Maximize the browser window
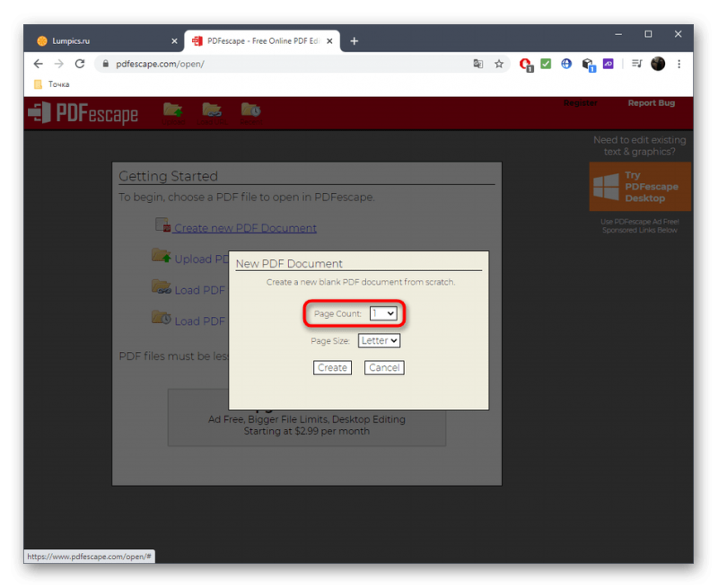This screenshot has width=718, height=588. point(648,34)
